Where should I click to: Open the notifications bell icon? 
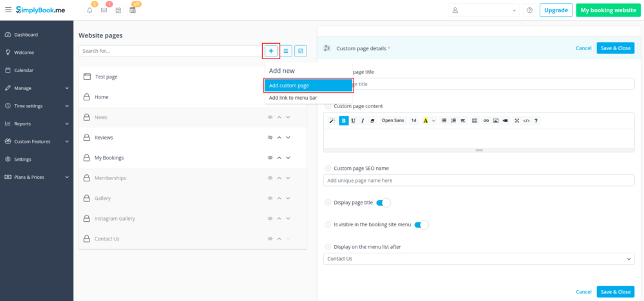(90, 10)
